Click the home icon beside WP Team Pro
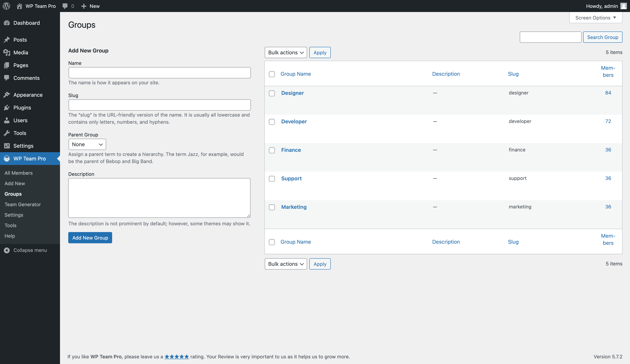This screenshot has height=364, width=630. 19,6
